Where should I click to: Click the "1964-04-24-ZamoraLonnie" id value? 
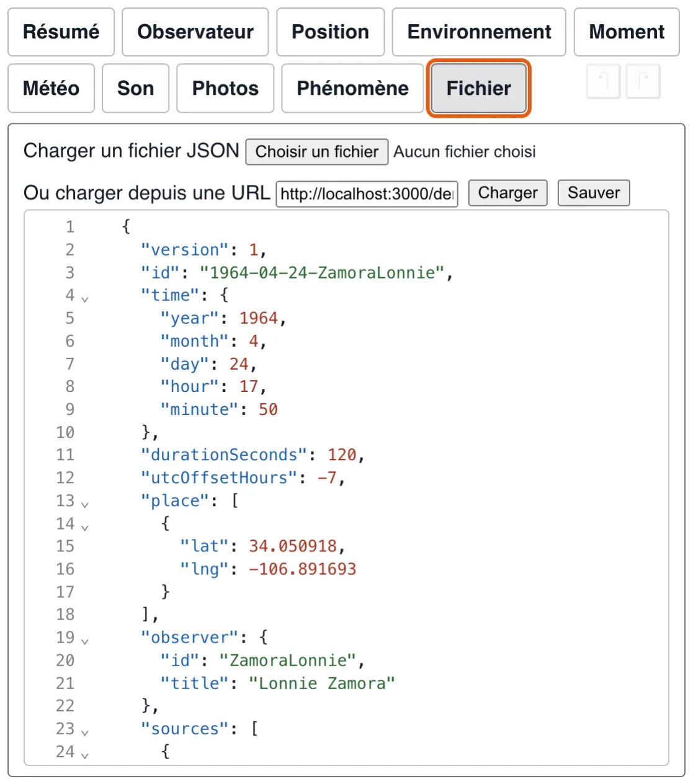(x=322, y=272)
